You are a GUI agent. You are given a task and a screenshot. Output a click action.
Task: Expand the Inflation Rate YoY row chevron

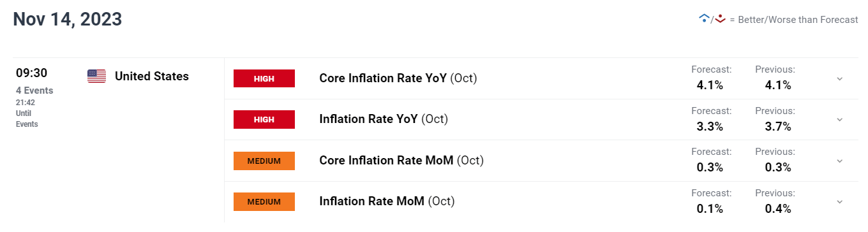click(839, 119)
